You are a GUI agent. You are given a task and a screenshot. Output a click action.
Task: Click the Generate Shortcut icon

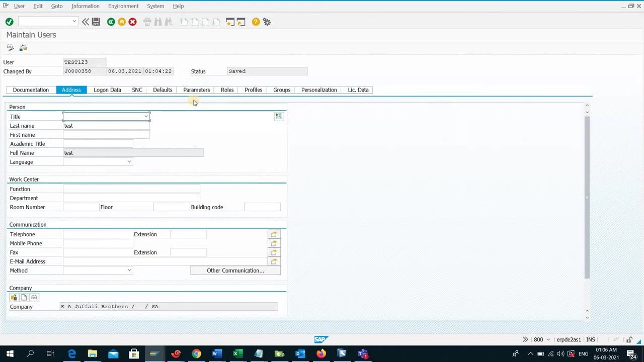(241, 22)
